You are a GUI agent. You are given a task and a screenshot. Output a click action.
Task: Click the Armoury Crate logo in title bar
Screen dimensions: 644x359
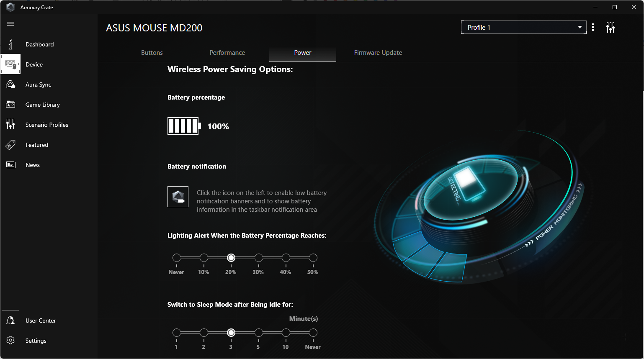click(10, 7)
